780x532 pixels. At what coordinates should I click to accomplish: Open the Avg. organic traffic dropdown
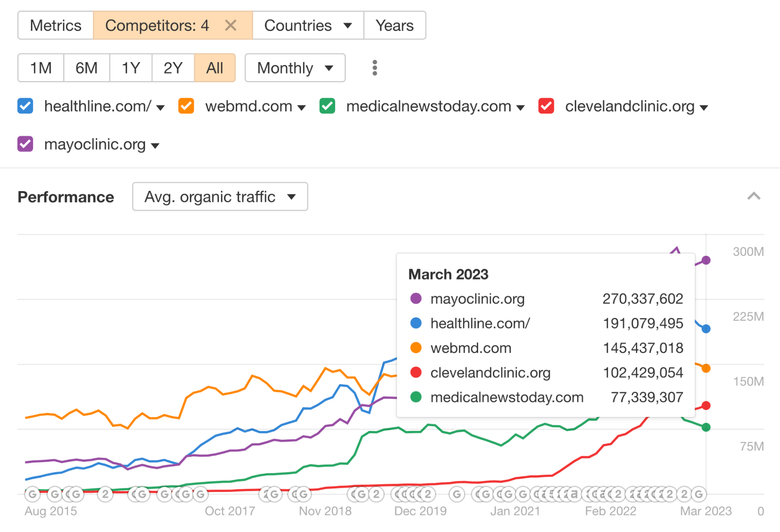[220, 197]
